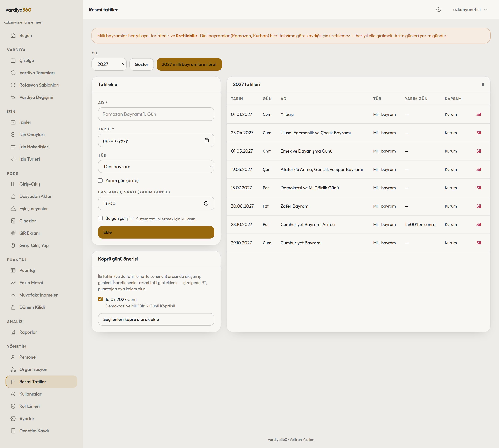The height and width of the screenshot is (448, 499).
Task: Delete Zafer Bayramı via Sil
Action: click(x=479, y=206)
